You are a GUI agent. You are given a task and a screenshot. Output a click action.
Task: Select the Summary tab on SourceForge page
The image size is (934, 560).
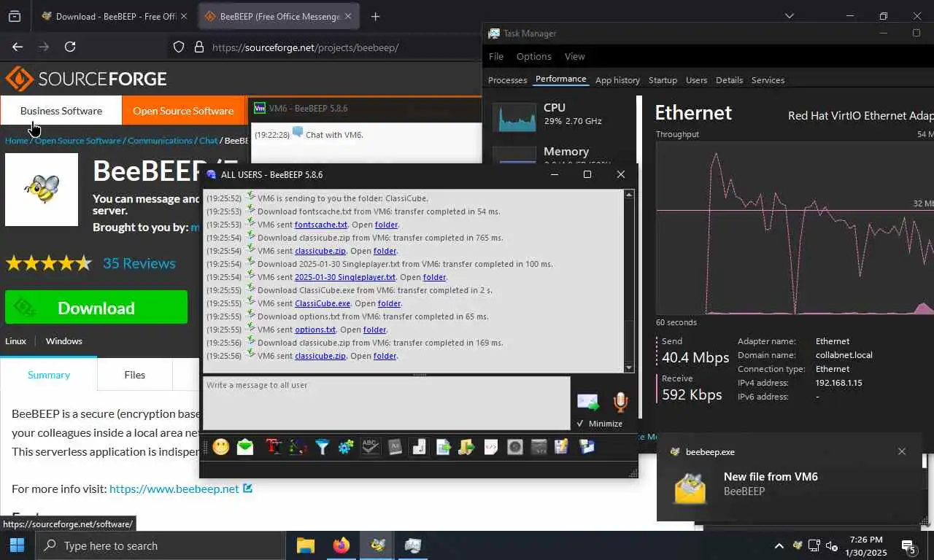49,375
